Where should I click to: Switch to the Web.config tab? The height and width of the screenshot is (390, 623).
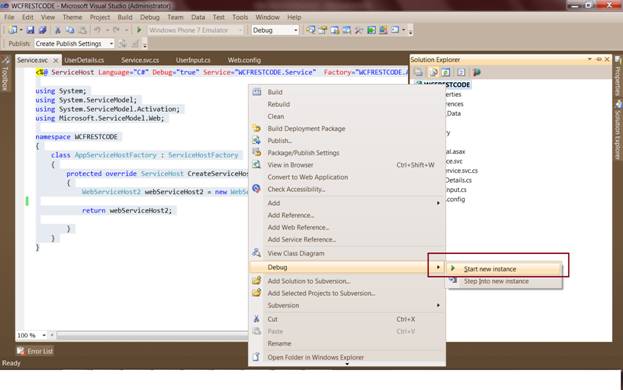tap(244, 60)
